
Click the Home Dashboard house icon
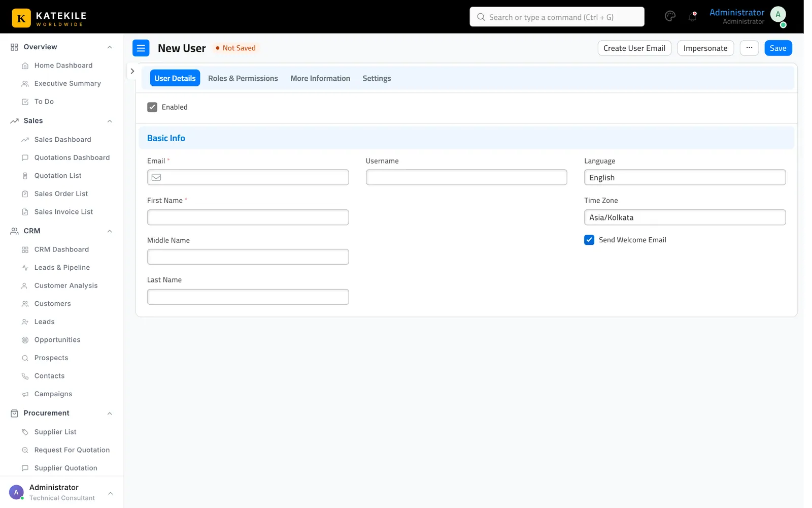(x=25, y=66)
